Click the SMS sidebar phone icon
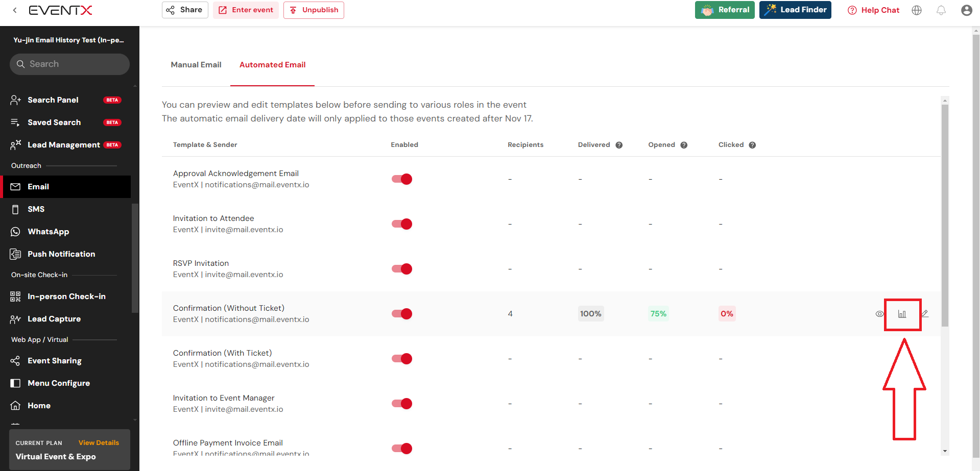Image resolution: width=980 pixels, height=471 pixels. point(15,209)
